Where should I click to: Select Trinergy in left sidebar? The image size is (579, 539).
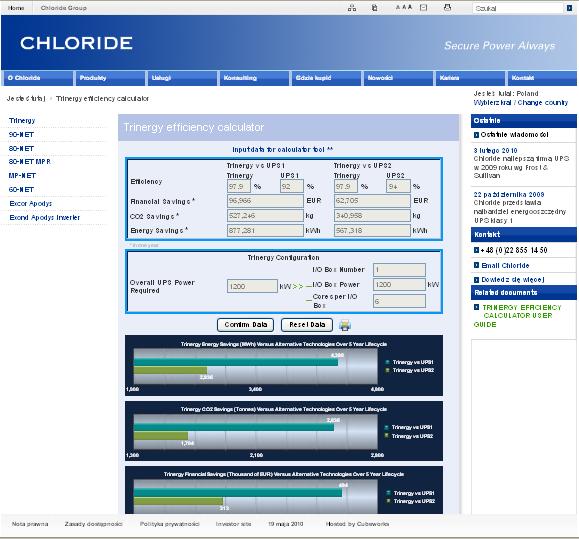(x=22, y=121)
